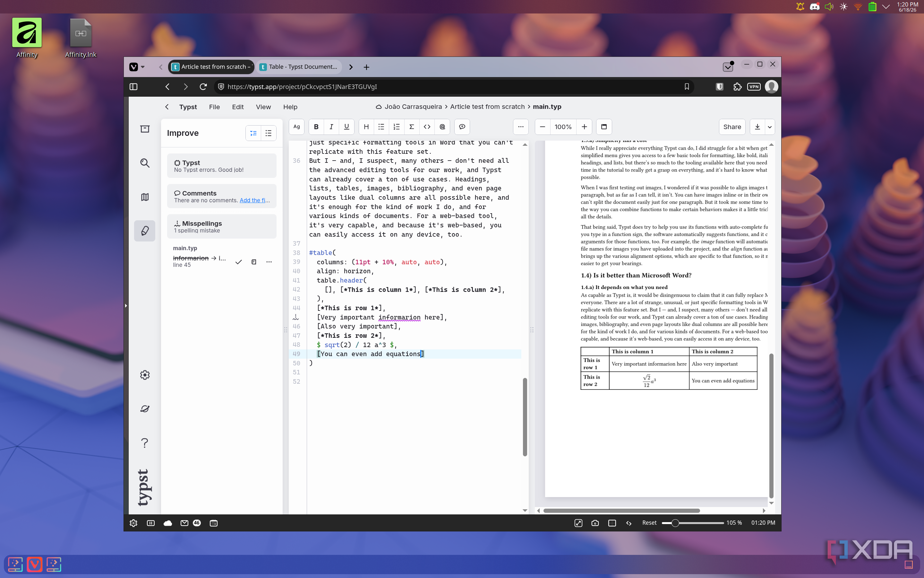Viewport: 924px width, 578px height.
Task: Insert reference with @ icon
Action: [x=442, y=127]
